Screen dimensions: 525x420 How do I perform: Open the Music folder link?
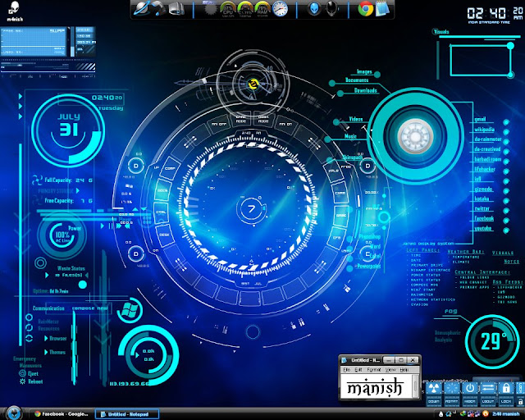pos(350,136)
